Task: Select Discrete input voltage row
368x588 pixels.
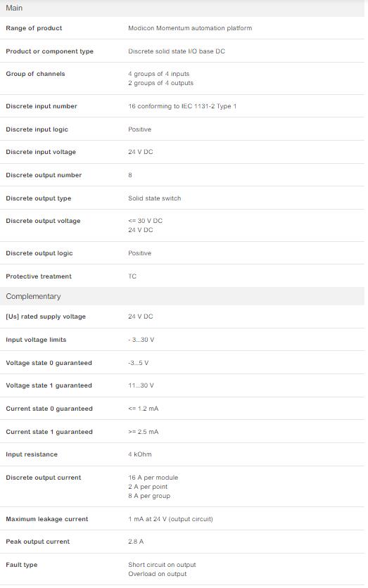Action: (182, 152)
